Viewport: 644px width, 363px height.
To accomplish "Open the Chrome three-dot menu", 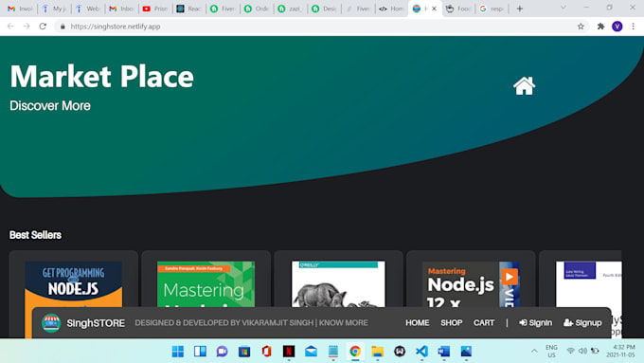I will pyautogui.click(x=633, y=27).
